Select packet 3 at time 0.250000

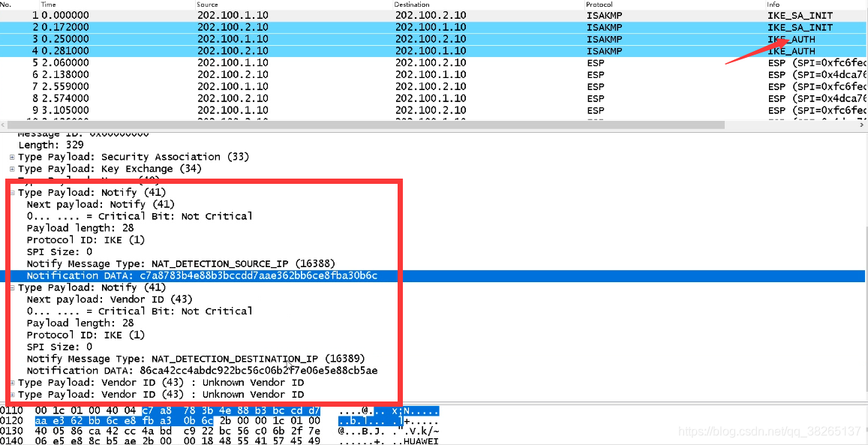click(x=434, y=39)
